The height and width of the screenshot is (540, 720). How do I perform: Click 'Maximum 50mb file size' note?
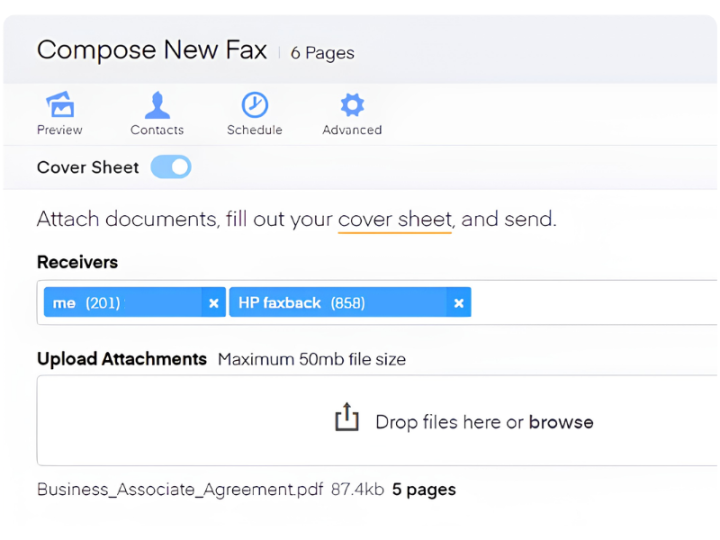click(x=312, y=359)
